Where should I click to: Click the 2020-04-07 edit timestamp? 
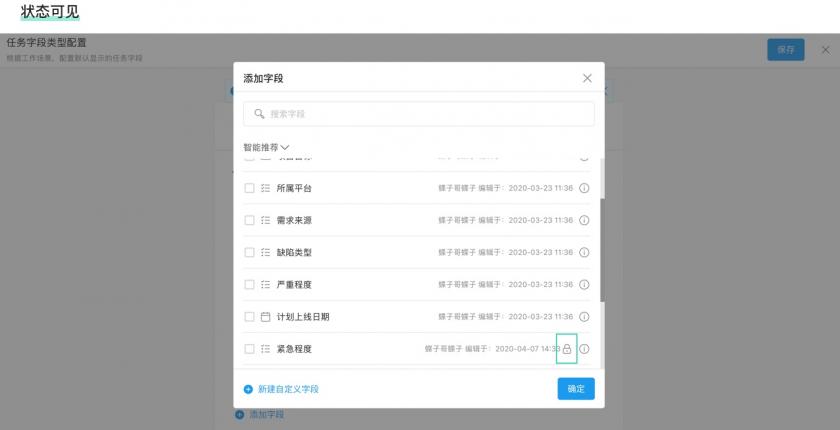tap(527, 349)
